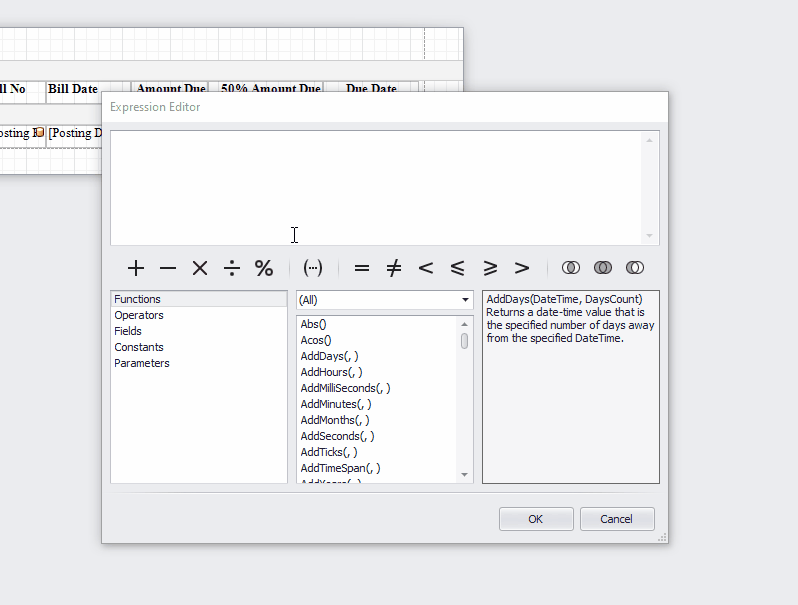Choose Abs() in the function list

[x=377, y=324]
